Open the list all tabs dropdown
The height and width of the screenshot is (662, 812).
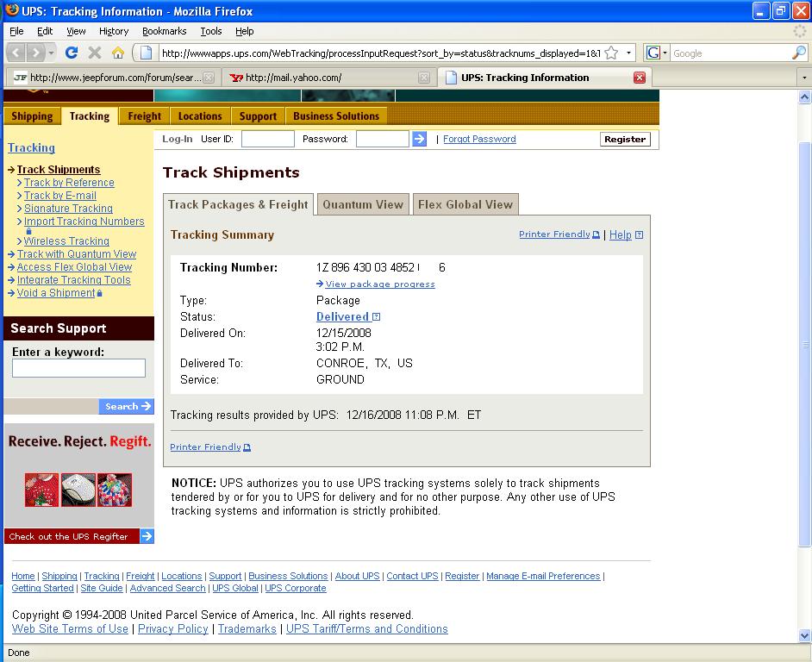804,78
